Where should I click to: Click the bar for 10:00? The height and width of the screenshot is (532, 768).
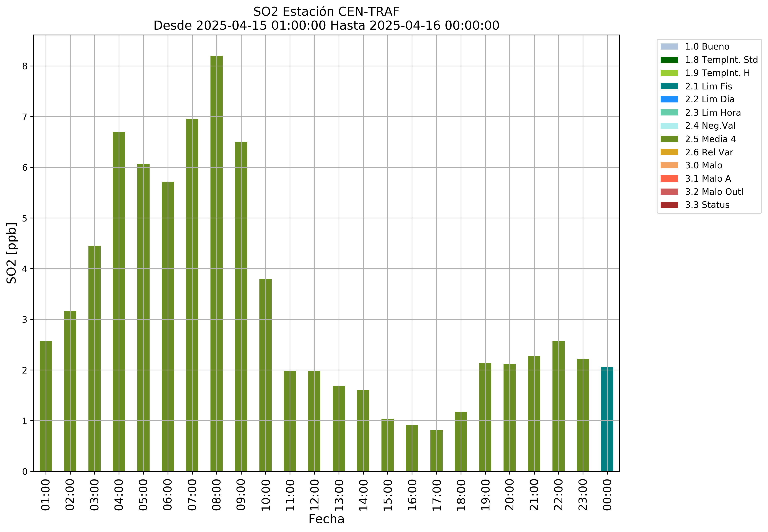[x=266, y=375]
